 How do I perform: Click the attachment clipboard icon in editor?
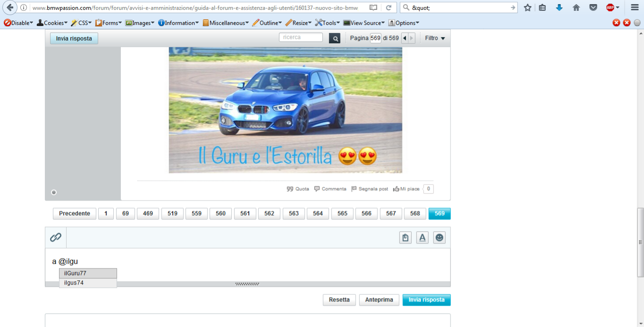point(405,238)
